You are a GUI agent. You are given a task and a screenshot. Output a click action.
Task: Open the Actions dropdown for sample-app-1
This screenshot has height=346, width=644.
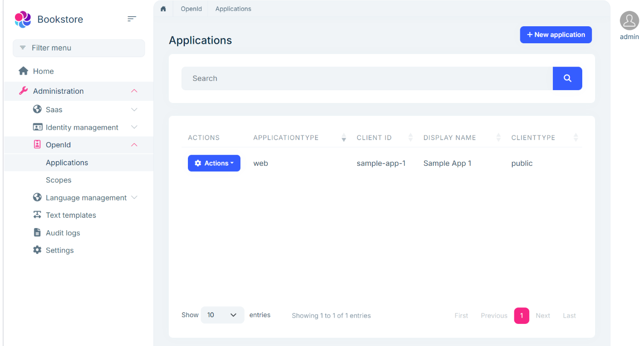214,163
